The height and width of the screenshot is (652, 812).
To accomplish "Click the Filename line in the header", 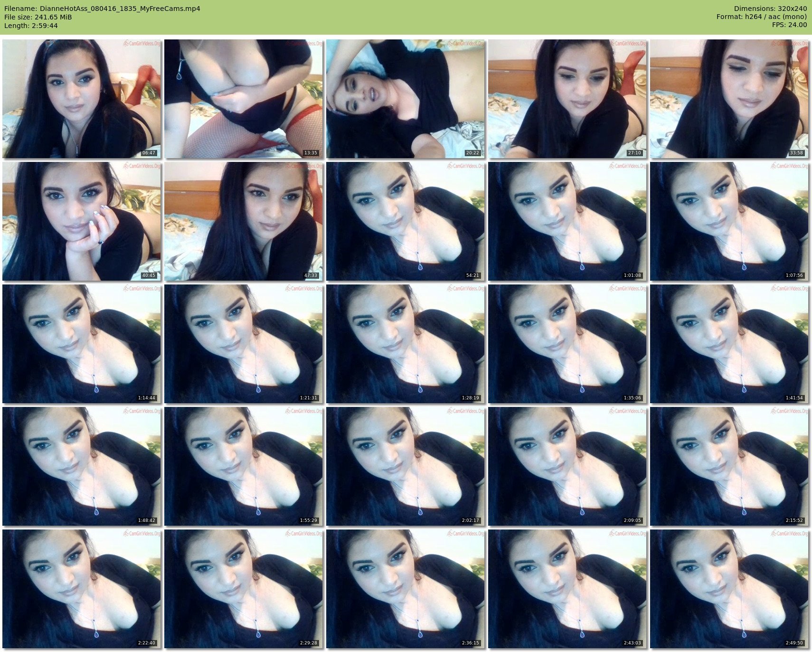I will click(x=102, y=9).
